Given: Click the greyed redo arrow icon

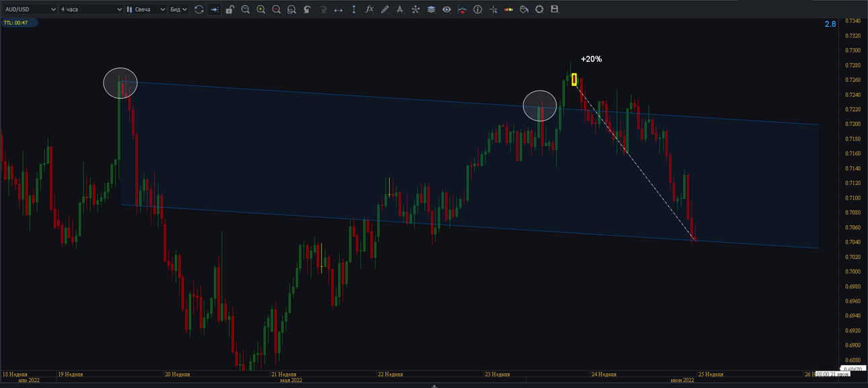Looking at the screenshot, I should (x=322, y=9).
